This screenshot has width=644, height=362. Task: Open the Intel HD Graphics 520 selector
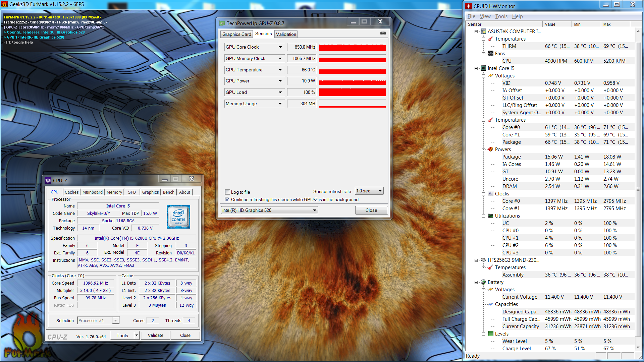(x=269, y=210)
